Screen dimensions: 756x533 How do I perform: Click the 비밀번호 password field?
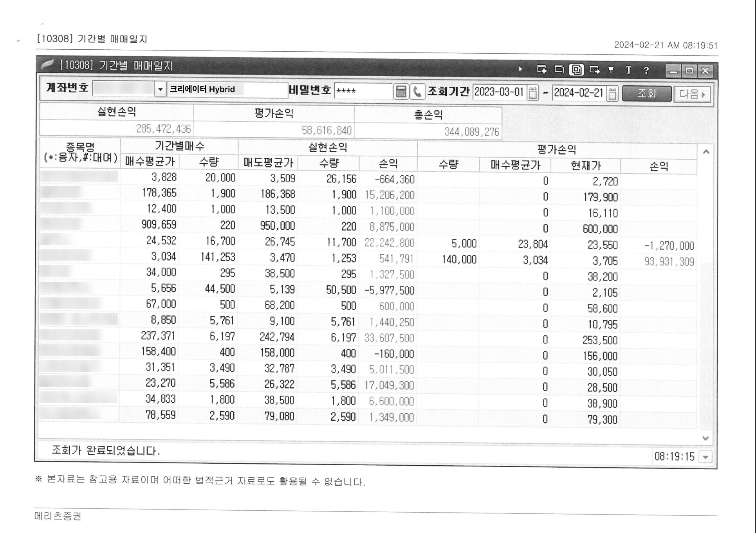tap(363, 91)
